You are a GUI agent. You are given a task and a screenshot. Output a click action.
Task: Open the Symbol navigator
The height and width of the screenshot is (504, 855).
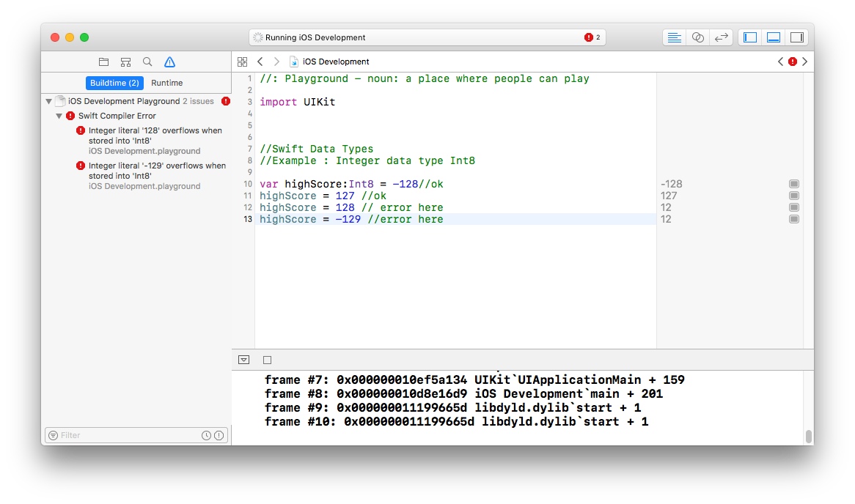pos(125,62)
